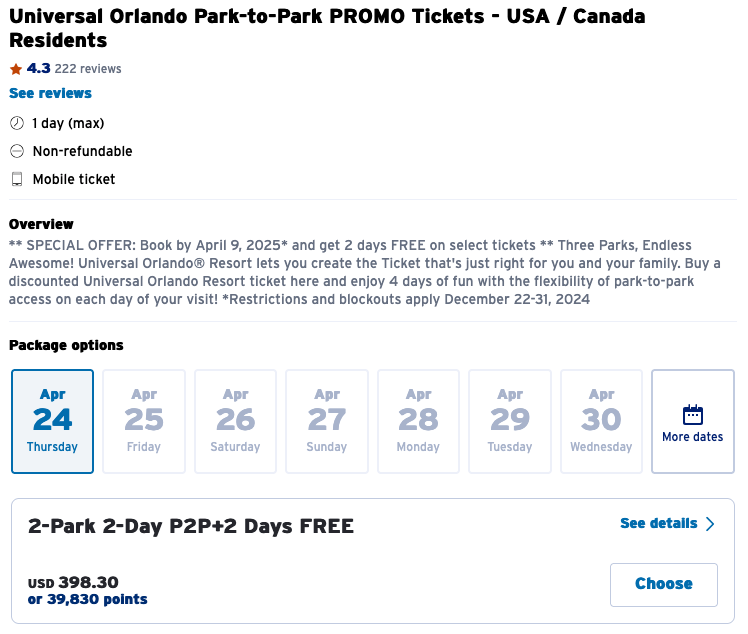Click the clock duration icon
748x634 pixels.
click(x=16, y=123)
